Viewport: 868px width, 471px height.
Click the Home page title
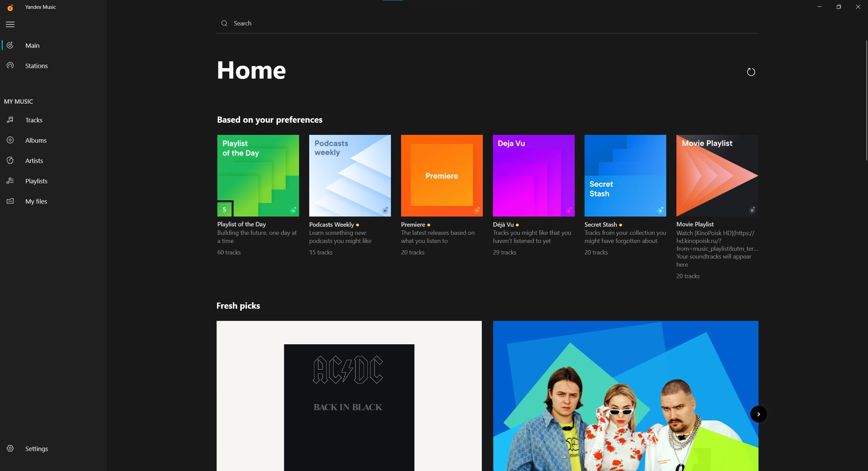click(x=251, y=70)
